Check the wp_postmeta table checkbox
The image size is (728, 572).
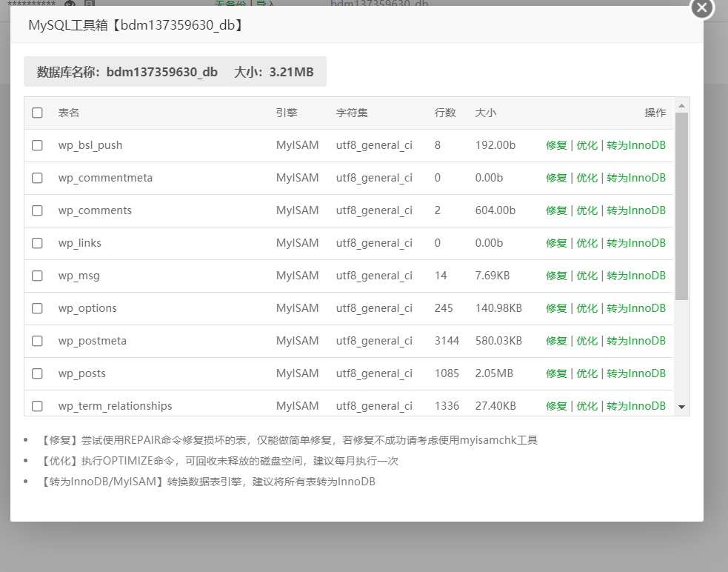pos(37,341)
